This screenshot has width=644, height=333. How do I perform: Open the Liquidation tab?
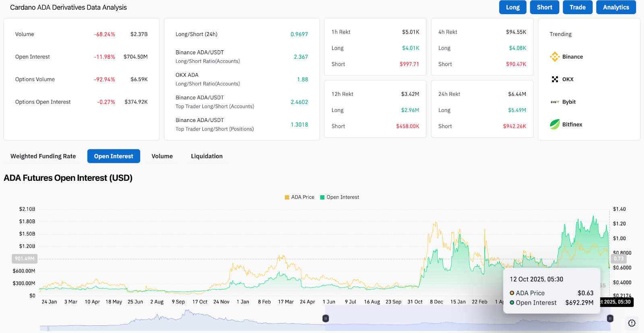[x=206, y=156]
